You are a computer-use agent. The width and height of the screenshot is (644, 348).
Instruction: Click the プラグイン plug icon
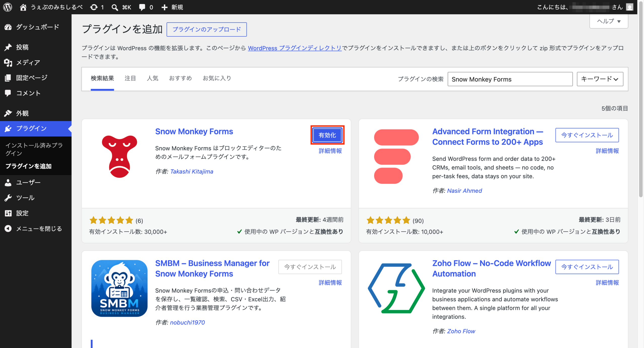(x=8, y=129)
